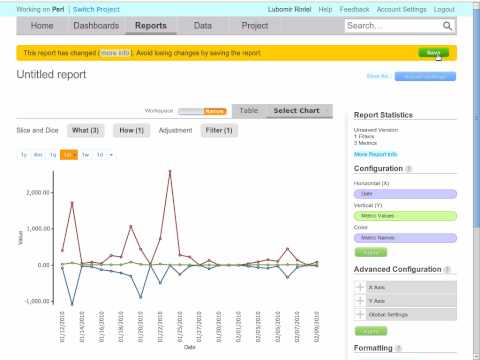This screenshot has width=480, height=360.
Task: Click the red line peak data point
Action: 170,171
